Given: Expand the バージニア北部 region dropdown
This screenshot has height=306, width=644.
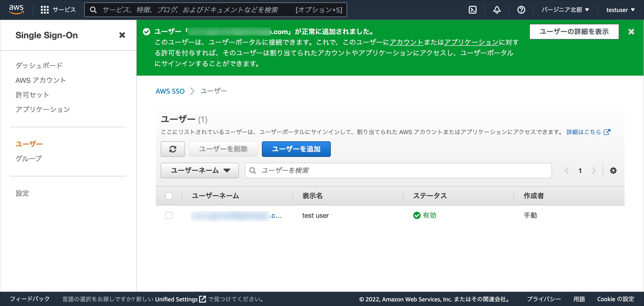Looking at the screenshot, I should pyautogui.click(x=565, y=10).
